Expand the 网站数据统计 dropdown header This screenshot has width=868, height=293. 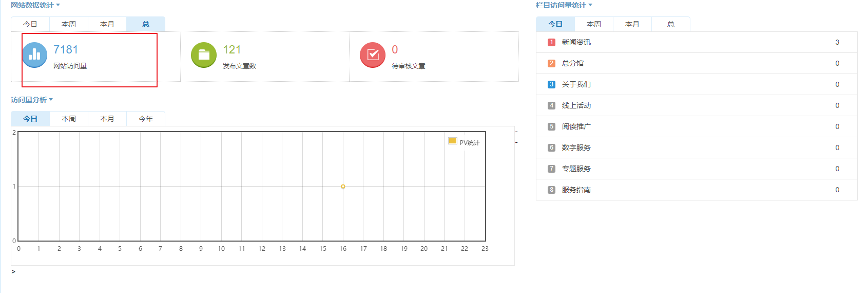[x=35, y=5]
